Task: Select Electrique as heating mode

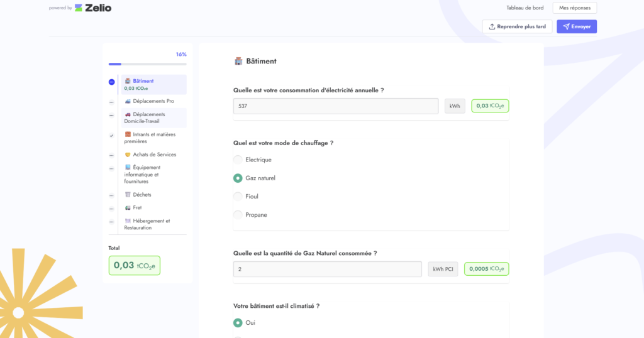Action: [x=238, y=160]
